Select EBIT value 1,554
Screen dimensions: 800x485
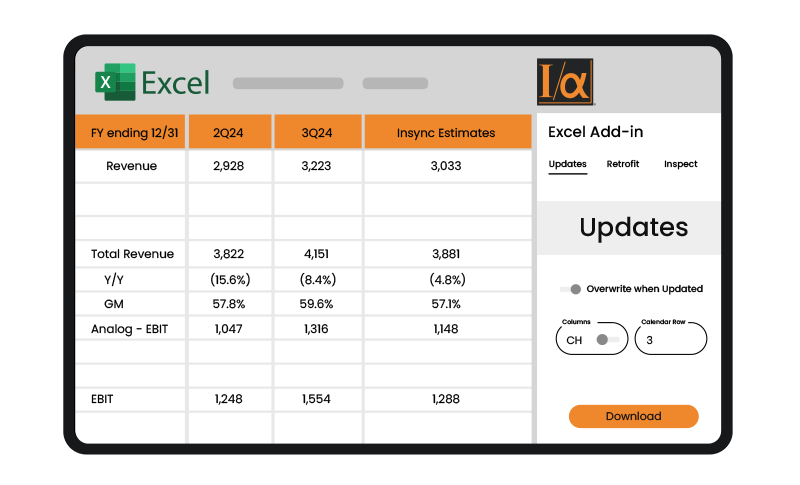coord(316,399)
